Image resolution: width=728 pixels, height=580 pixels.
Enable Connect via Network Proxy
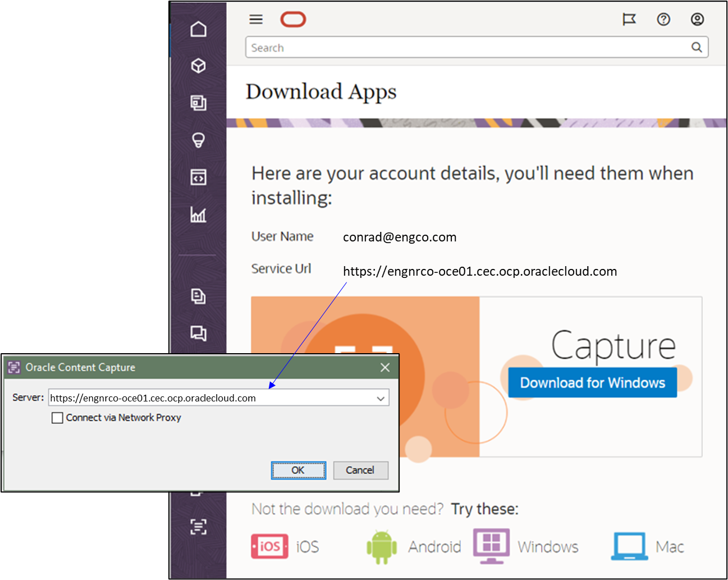[57, 418]
